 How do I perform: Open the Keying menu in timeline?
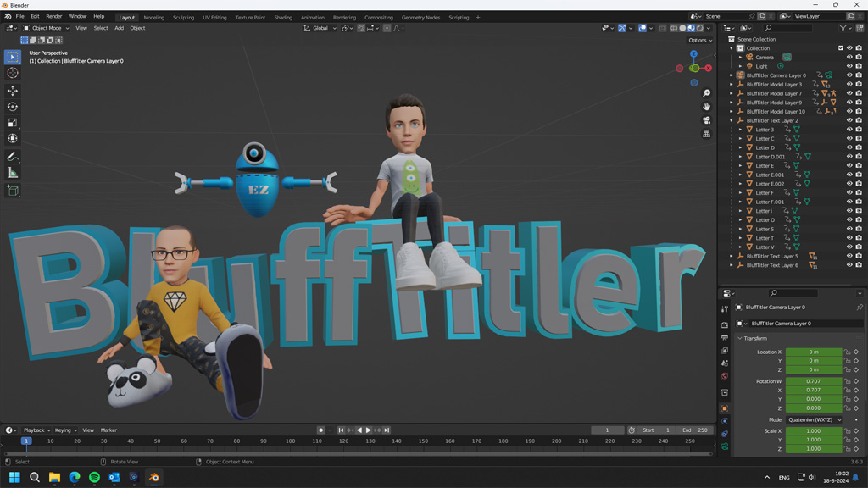65,430
